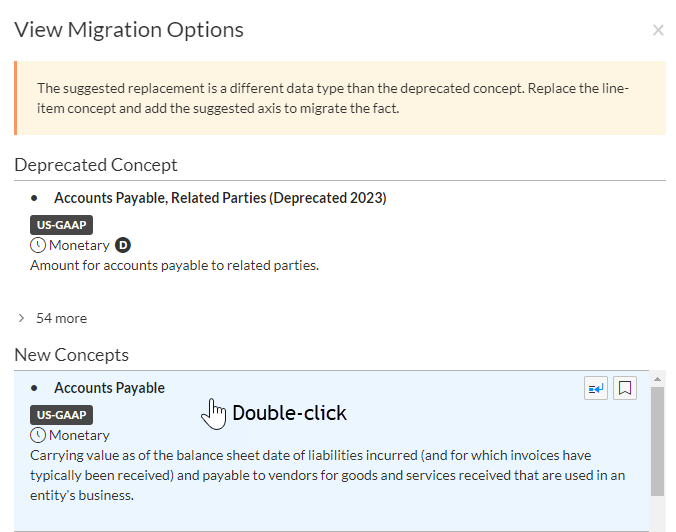
Task: Click the Deprecated Concept section heading
Action: (96, 165)
